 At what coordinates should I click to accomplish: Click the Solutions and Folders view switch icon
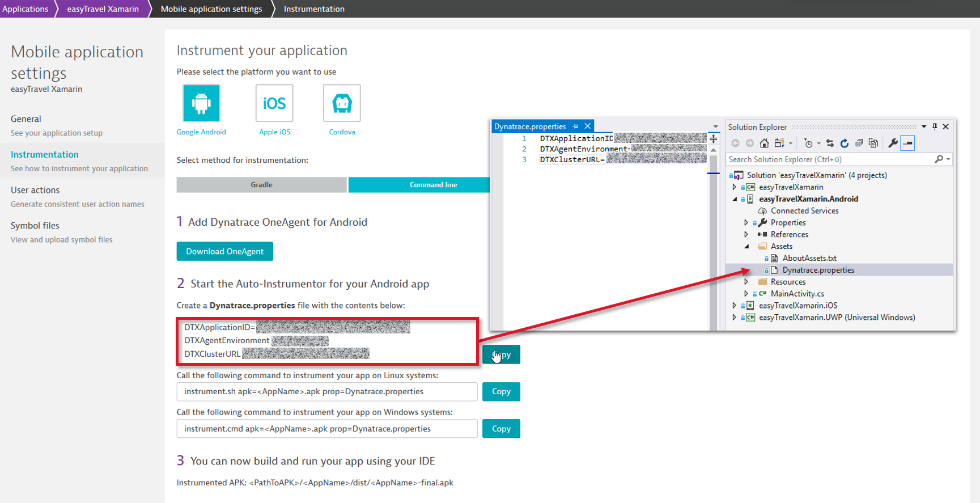coord(780,143)
